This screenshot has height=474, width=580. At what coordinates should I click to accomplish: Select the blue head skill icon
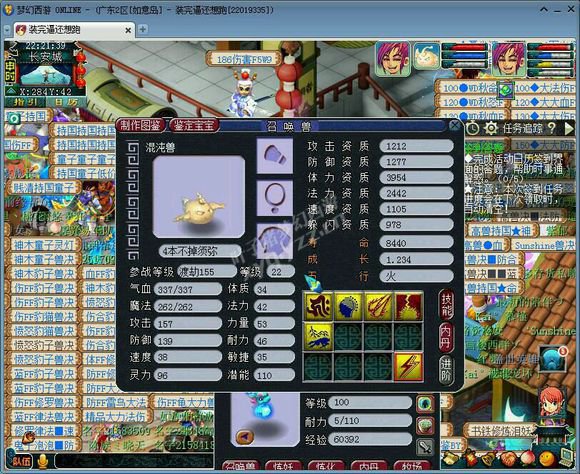coord(348,306)
